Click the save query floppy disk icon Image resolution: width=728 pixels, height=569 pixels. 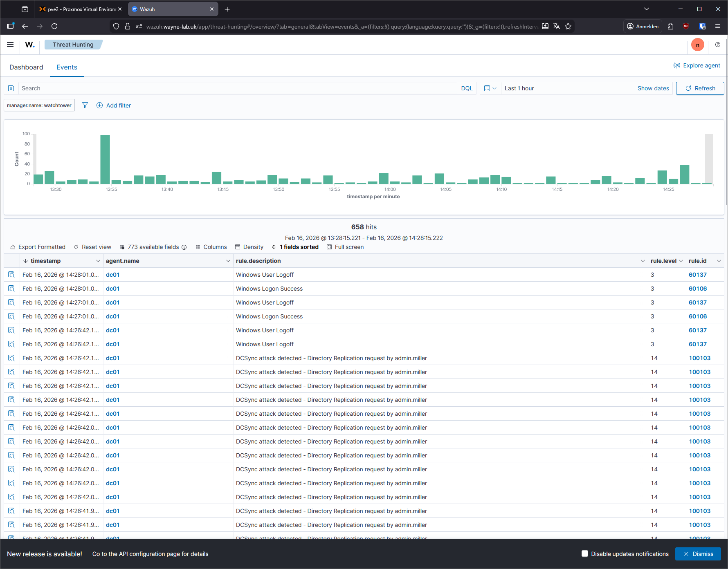pyautogui.click(x=11, y=88)
